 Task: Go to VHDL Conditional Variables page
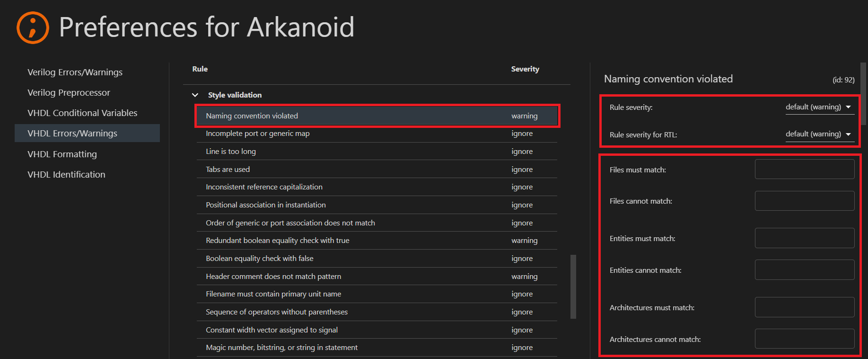click(82, 113)
